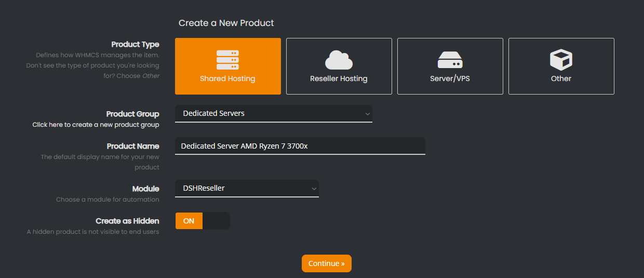The height and width of the screenshot is (278, 644).
Task: Focus the Product Name text field
Action: [x=300, y=146]
